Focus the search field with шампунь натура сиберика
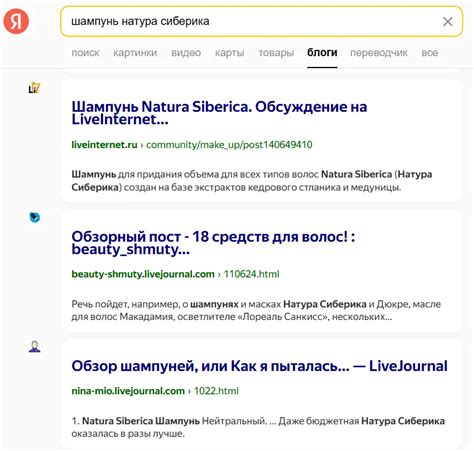 pos(261,21)
